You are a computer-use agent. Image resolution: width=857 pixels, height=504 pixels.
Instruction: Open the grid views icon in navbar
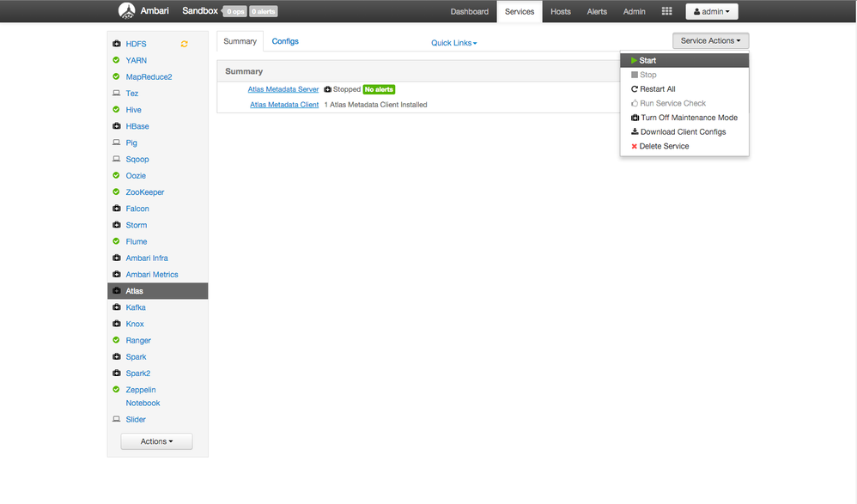667,11
